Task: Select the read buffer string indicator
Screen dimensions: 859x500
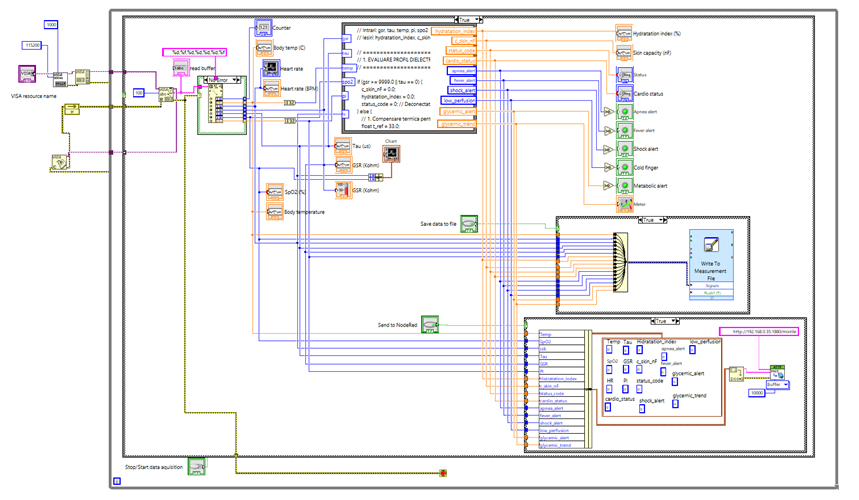Action: pos(180,68)
